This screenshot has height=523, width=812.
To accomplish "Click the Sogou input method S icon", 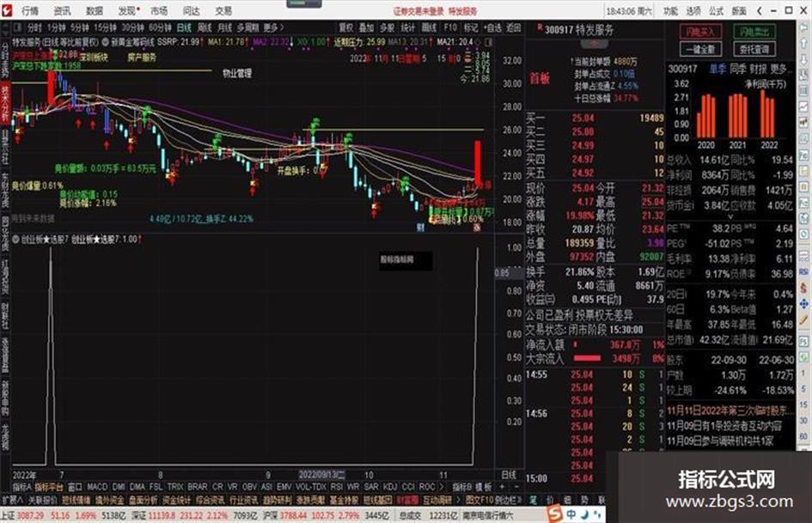I will point(554,514).
